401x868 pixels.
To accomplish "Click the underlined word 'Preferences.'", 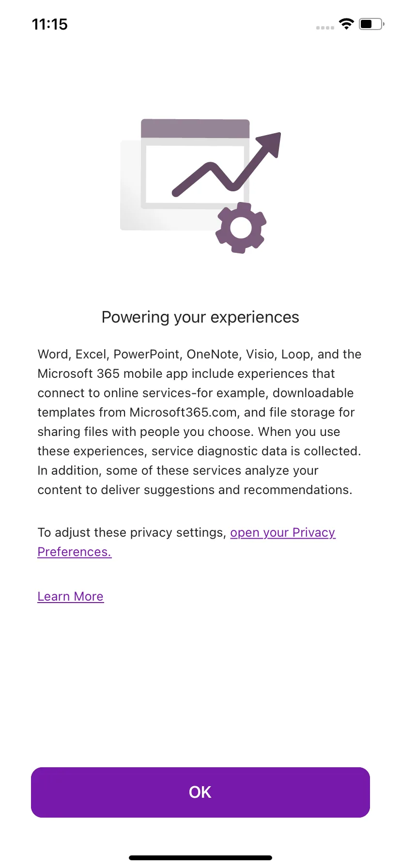I will pos(75,552).
